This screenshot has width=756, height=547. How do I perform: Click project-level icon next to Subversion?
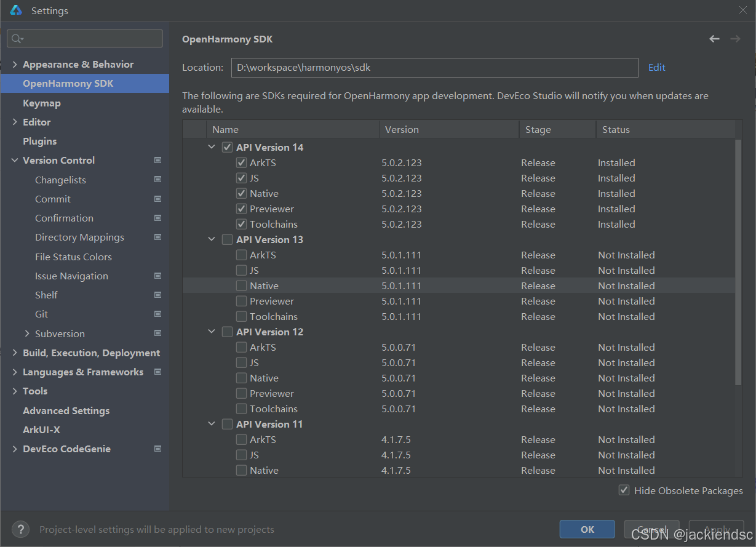coord(157,333)
